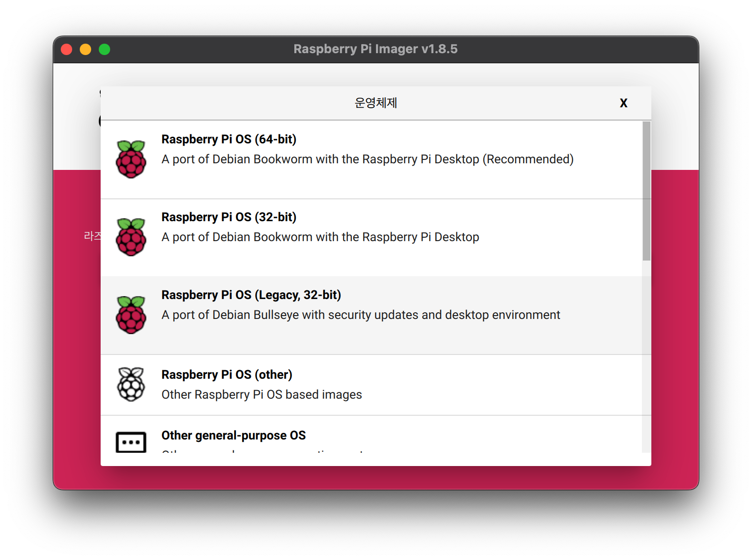Click the OS list scrollbar thumb
Viewport: 752px width, 560px height.
tap(647, 191)
